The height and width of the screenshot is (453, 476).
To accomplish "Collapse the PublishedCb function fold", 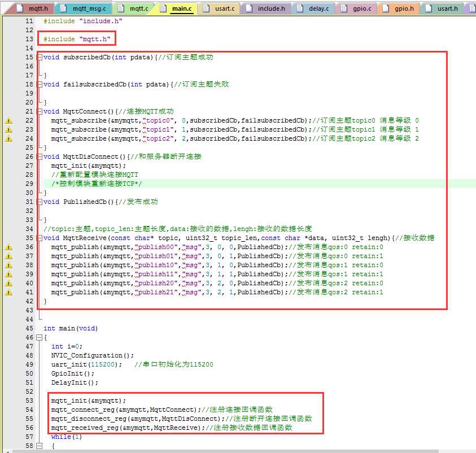I will [40, 202].
